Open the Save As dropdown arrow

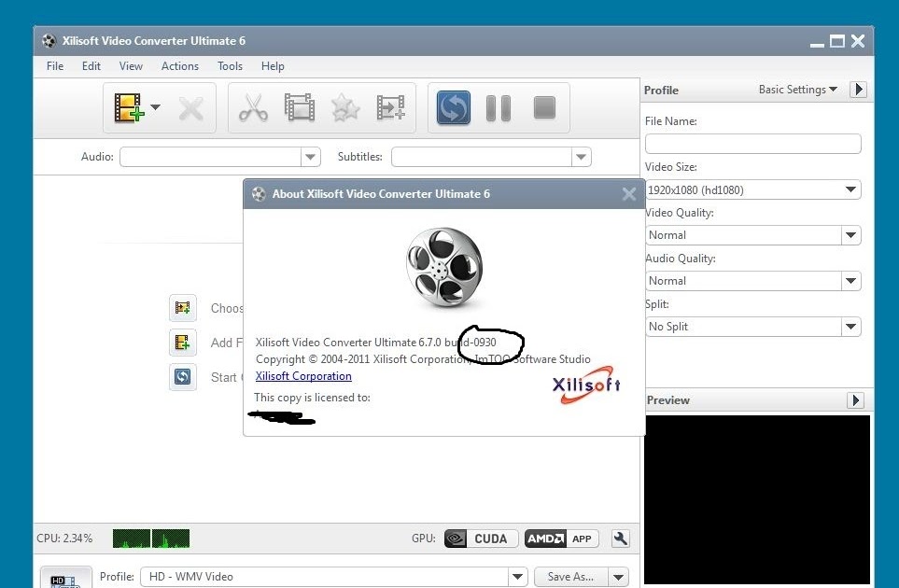618,577
